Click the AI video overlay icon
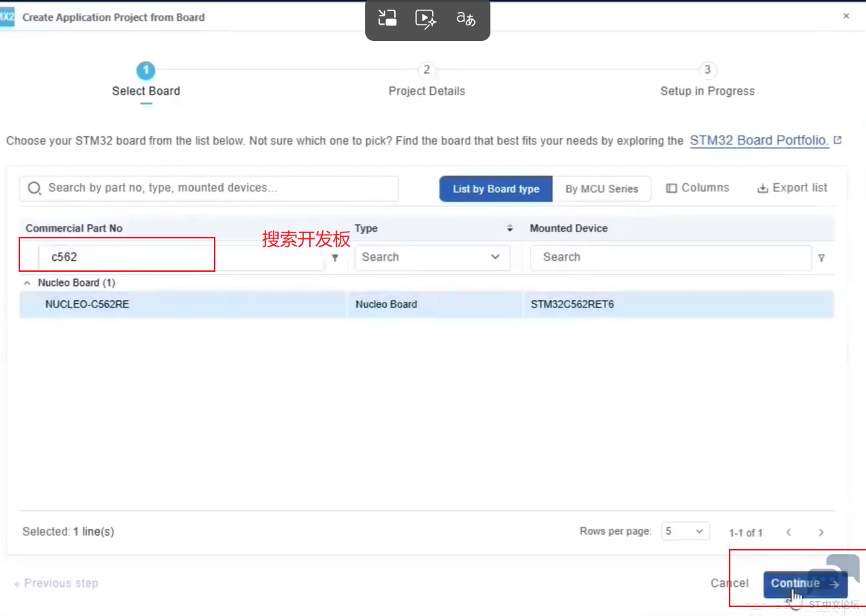Image resolution: width=866 pixels, height=616 pixels. (x=426, y=19)
